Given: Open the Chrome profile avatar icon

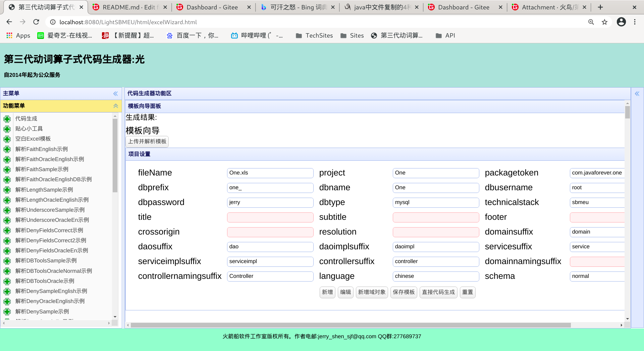Looking at the screenshot, I should coord(621,22).
